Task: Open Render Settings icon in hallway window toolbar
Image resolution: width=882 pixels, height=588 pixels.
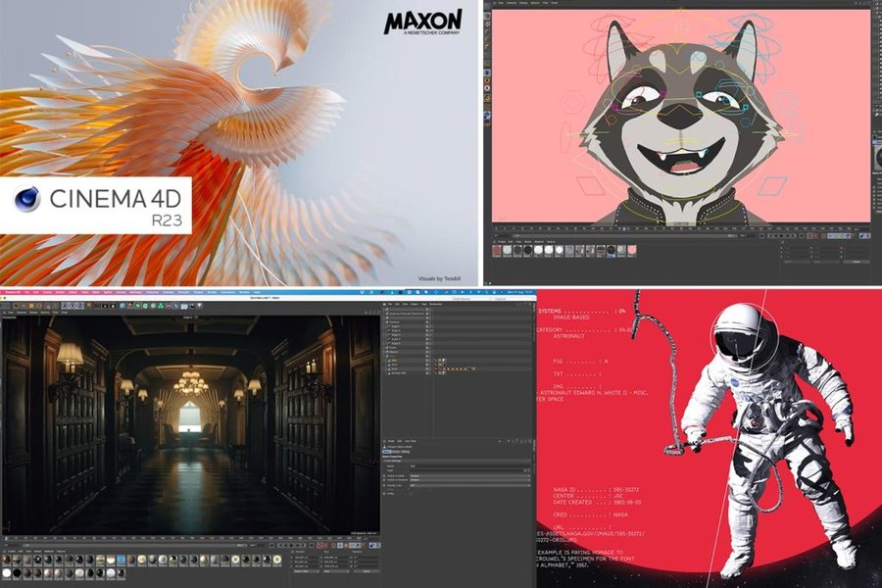Action: 113,306
